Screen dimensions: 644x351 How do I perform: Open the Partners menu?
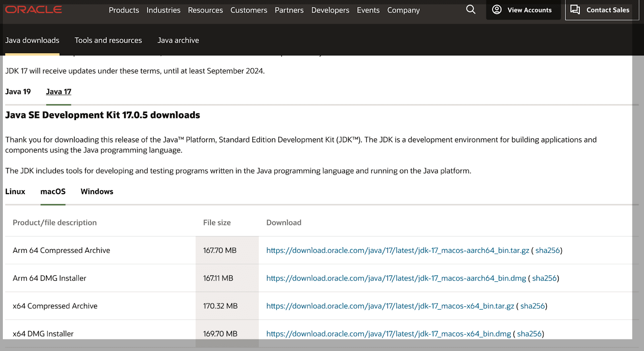(x=289, y=10)
